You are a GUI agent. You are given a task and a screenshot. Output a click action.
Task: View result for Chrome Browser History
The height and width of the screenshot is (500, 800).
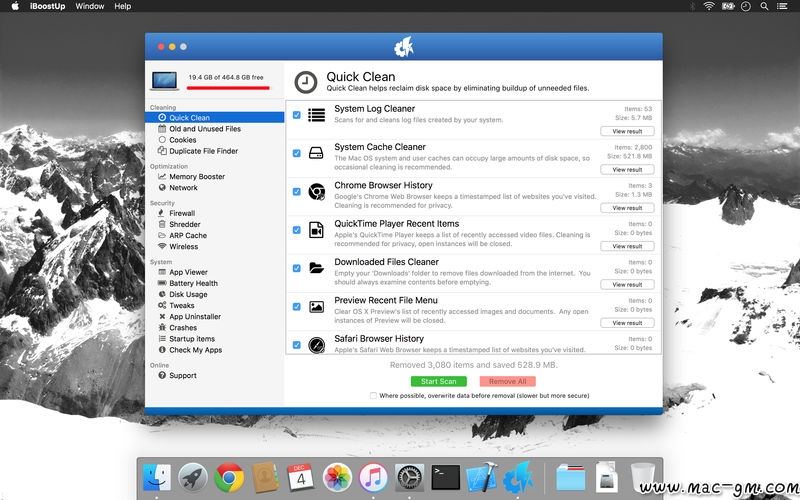pos(627,208)
